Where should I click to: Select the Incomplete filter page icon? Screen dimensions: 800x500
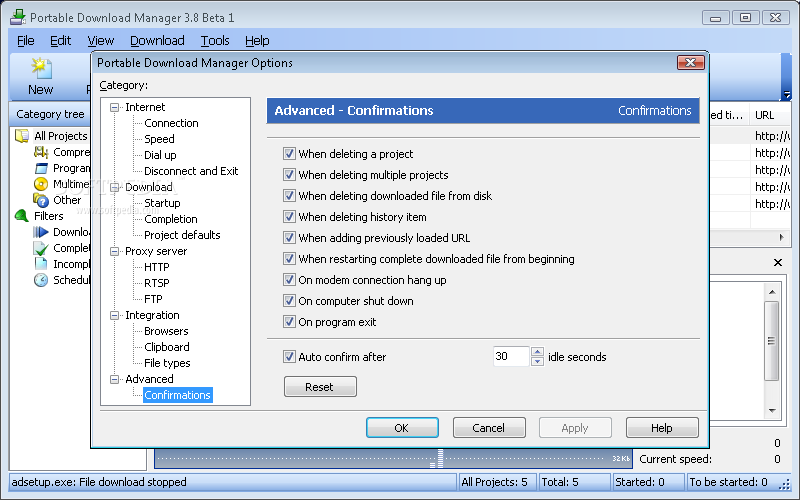41,264
